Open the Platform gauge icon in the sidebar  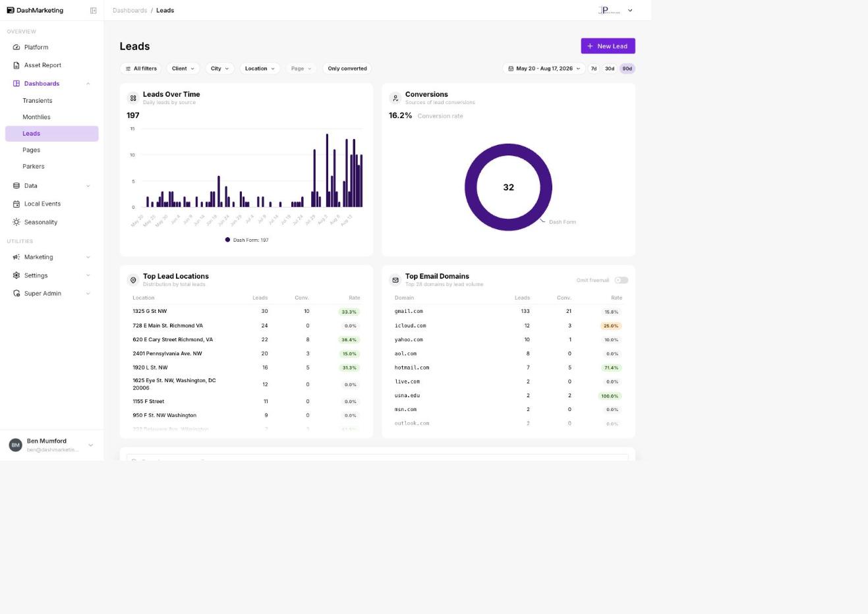(x=16, y=47)
